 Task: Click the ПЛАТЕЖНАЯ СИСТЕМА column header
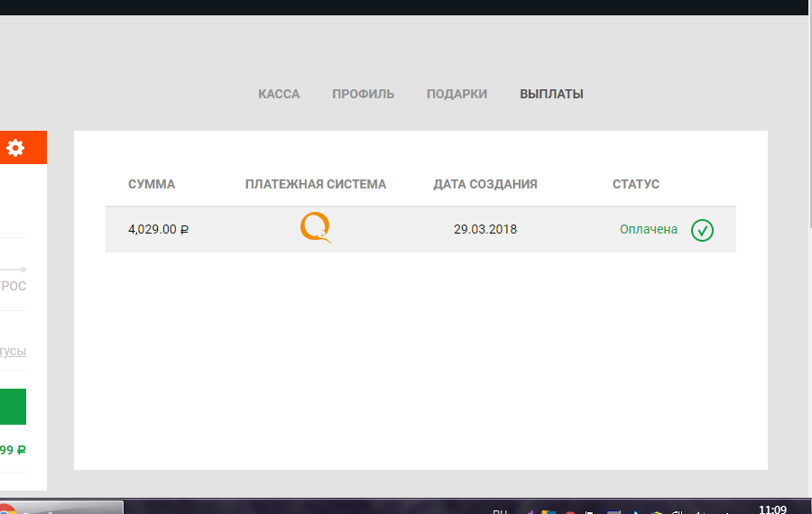(316, 184)
